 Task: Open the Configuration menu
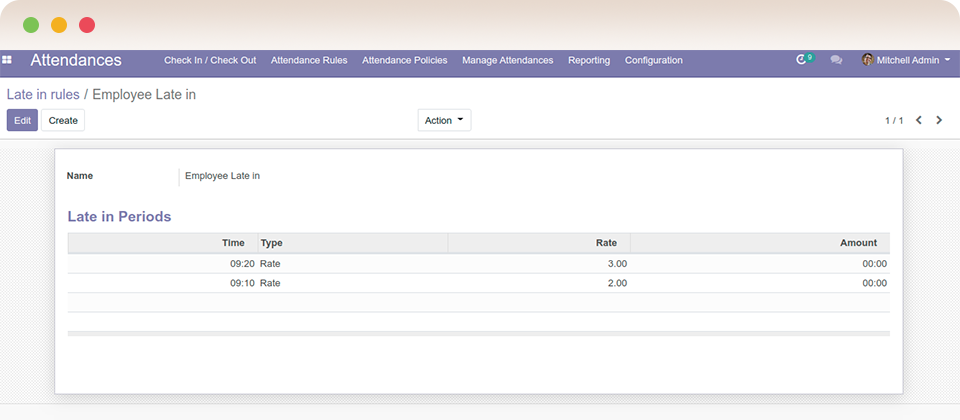coord(654,60)
